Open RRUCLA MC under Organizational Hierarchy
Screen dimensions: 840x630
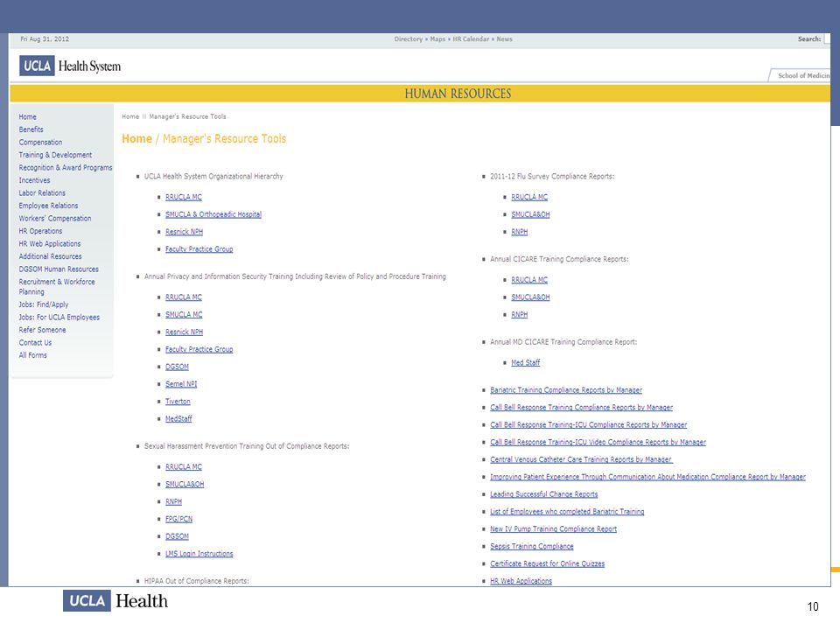click(x=184, y=197)
